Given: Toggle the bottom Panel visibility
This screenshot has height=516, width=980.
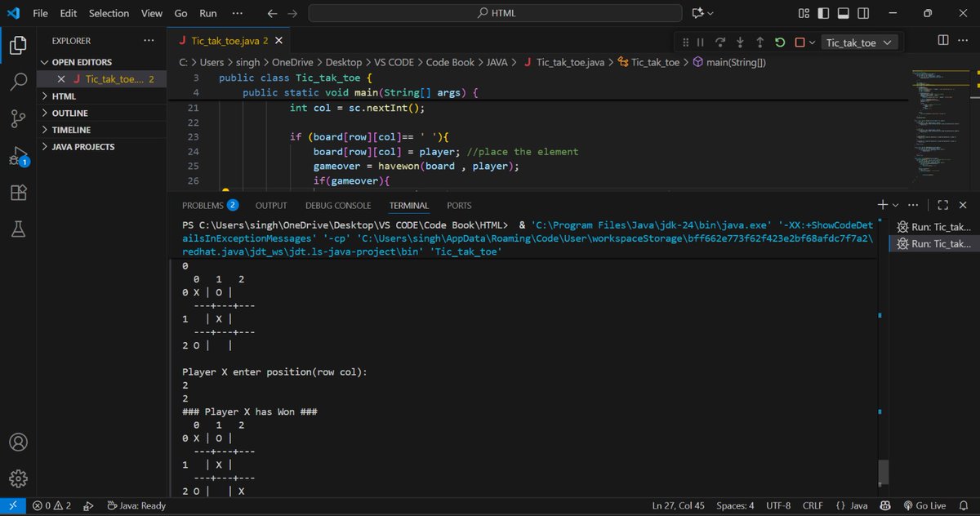Looking at the screenshot, I should tap(844, 13).
